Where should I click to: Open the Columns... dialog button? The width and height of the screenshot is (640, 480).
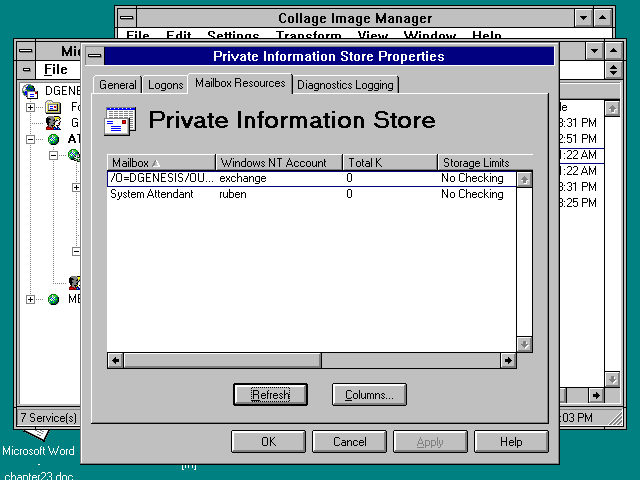tap(369, 395)
